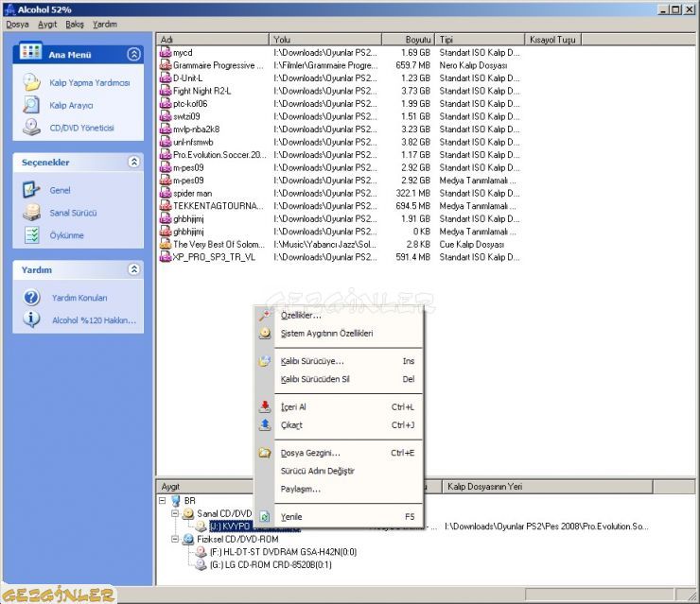Select the (F:) HL-DT-ST DVDRAM GSA-H42N drive
Image resolution: width=700 pixels, height=604 pixels.
[x=283, y=552]
